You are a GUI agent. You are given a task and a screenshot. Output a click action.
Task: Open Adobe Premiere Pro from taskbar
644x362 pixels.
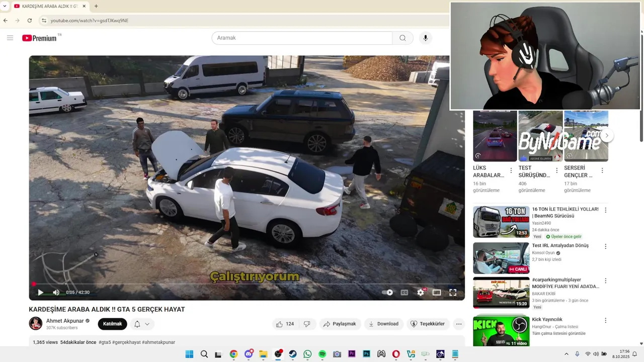pyautogui.click(x=352, y=354)
